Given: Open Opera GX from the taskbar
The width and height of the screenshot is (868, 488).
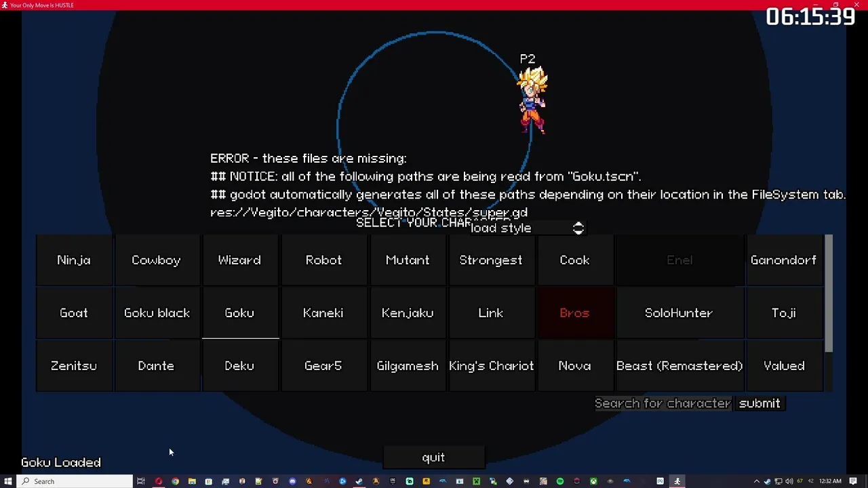Looking at the screenshot, I should click(x=159, y=481).
